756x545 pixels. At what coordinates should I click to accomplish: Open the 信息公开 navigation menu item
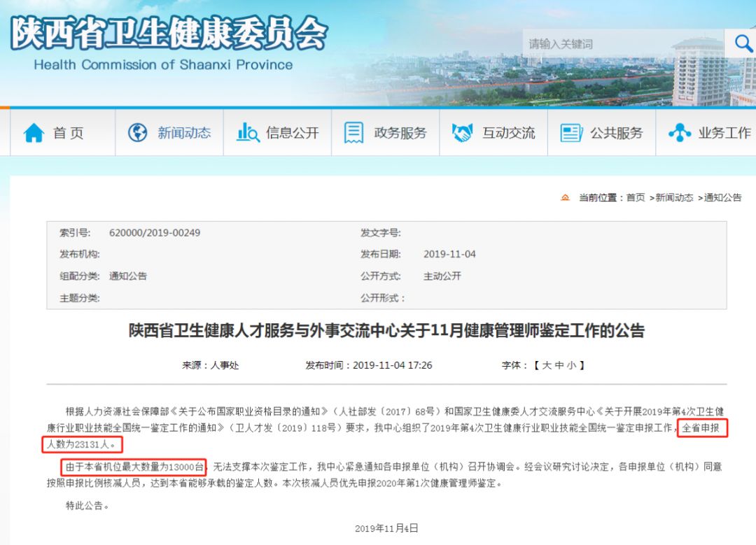[x=277, y=132]
